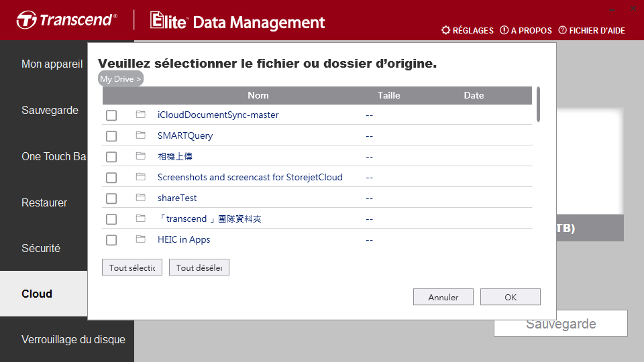
Task: Open Mon appareil in the sidebar
Action: click(x=52, y=64)
